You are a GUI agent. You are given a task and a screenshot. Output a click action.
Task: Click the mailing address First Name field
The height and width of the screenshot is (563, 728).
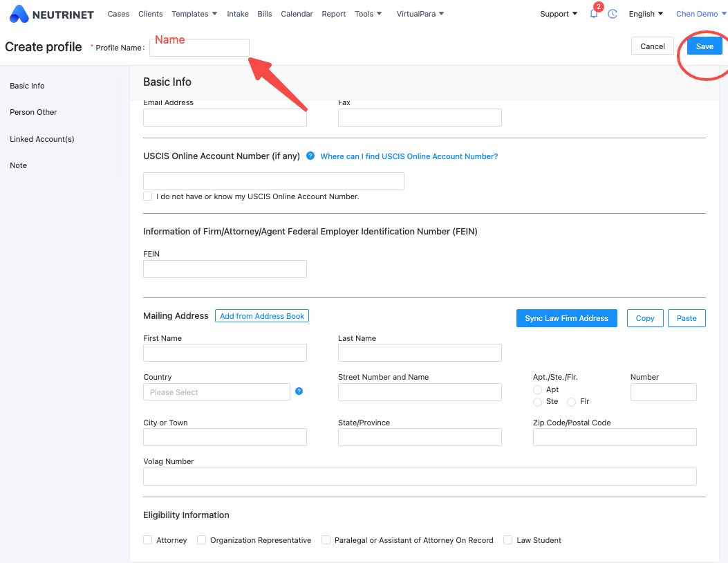click(x=225, y=353)
